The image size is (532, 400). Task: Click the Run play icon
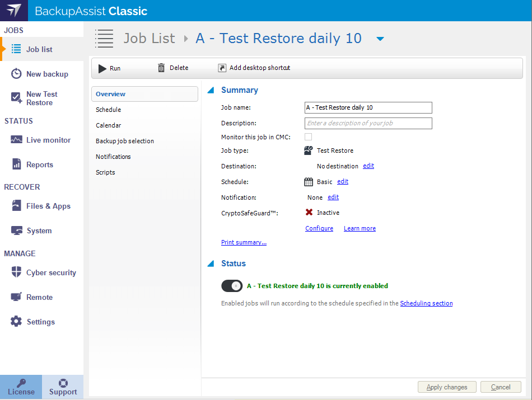click(x=102, y=68)
